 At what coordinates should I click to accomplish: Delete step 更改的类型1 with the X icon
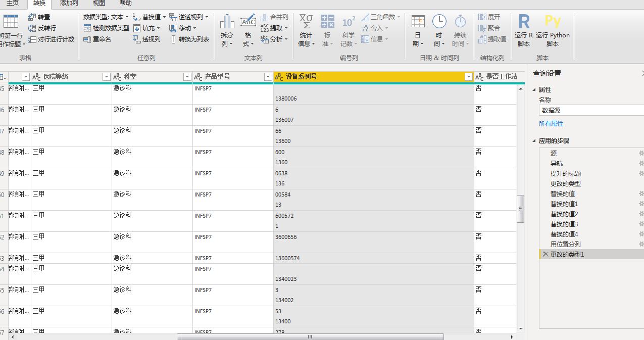(x=545, y=255)
